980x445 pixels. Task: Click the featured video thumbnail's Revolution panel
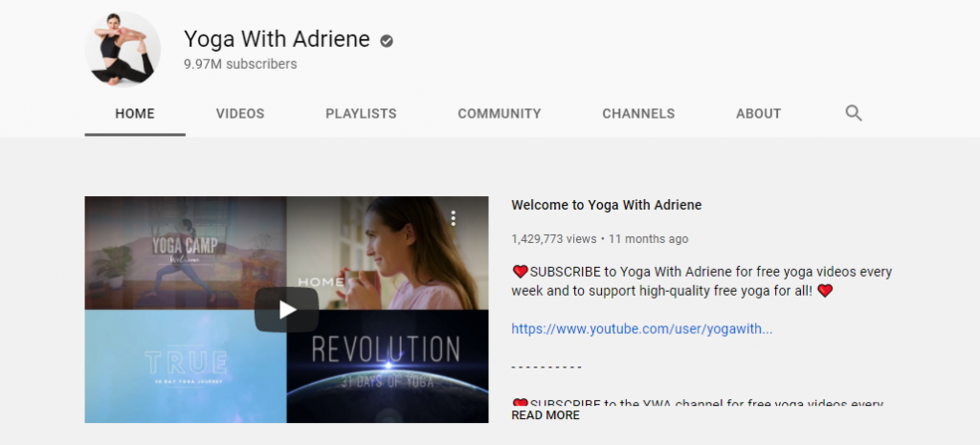point(388,367)
